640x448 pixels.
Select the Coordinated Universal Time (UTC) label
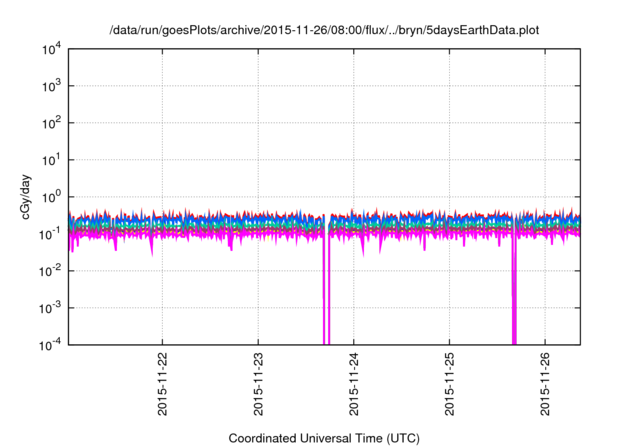(x=324, y=438)
